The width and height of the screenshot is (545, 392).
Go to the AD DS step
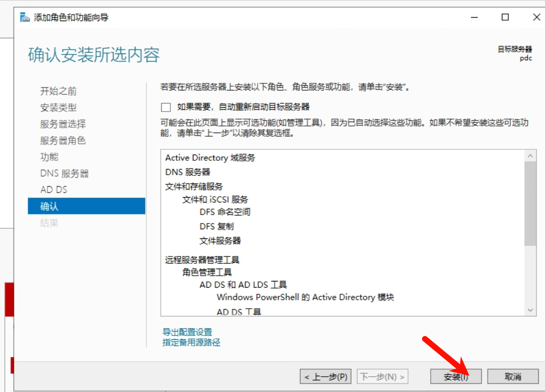tap(54, 190)
